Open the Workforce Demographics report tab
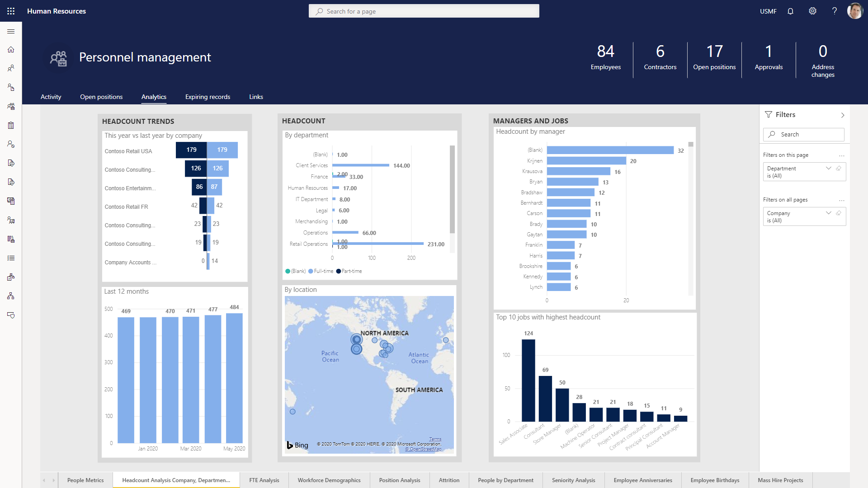Image resolution: width=868 pixels, height=488 pixels. point(329,480)
